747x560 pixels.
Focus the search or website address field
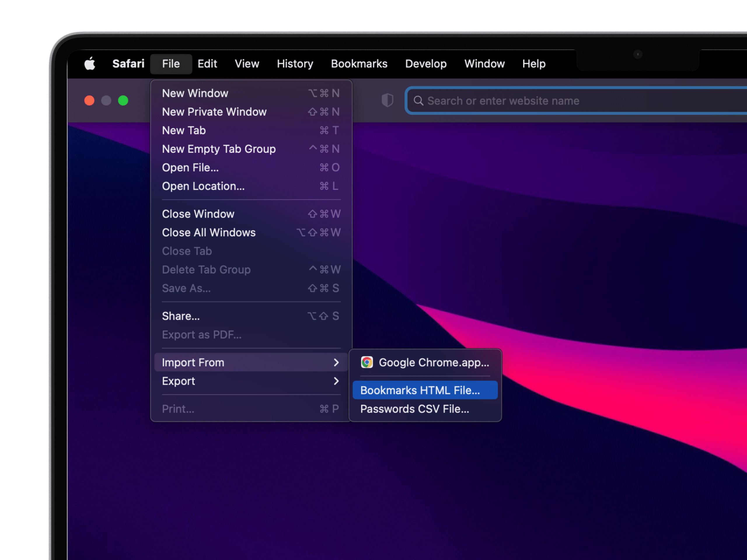[x=574, y=101]
